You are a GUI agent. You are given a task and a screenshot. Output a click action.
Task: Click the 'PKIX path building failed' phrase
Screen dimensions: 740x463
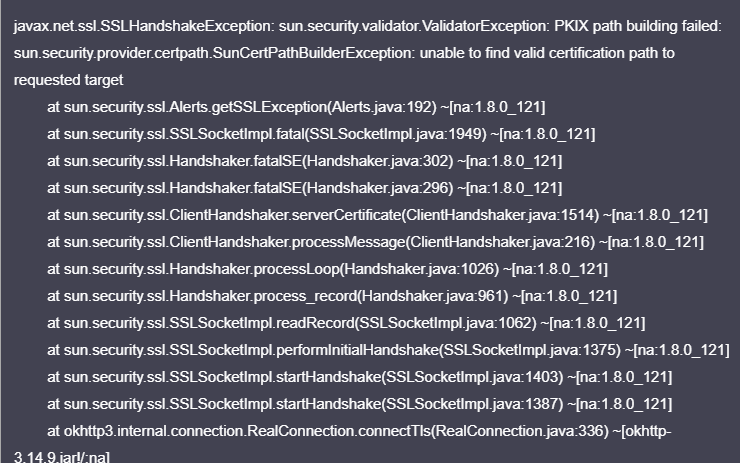638,26
